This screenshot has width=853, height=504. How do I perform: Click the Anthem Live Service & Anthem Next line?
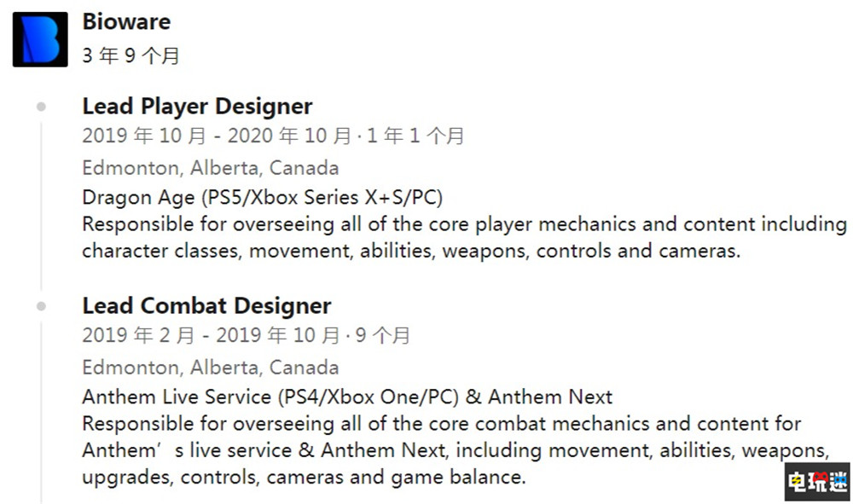(347, 397)
